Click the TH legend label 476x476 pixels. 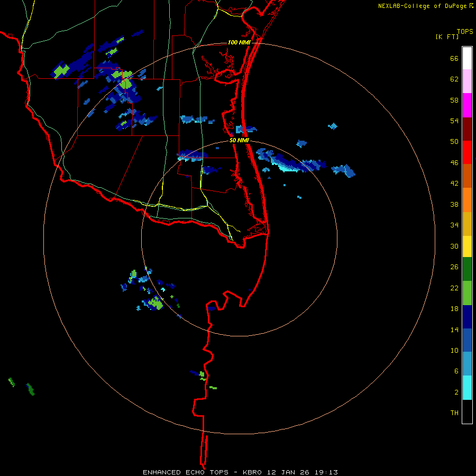(454, 413)
